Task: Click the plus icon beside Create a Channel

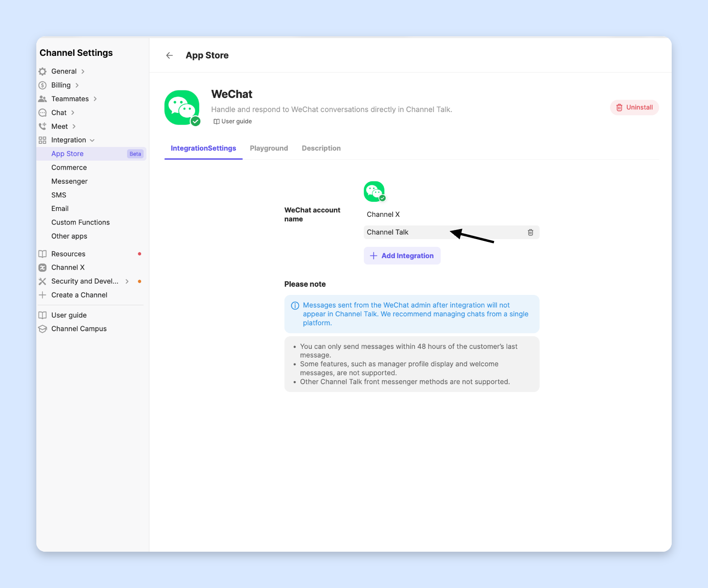Action: click(43, 295)
